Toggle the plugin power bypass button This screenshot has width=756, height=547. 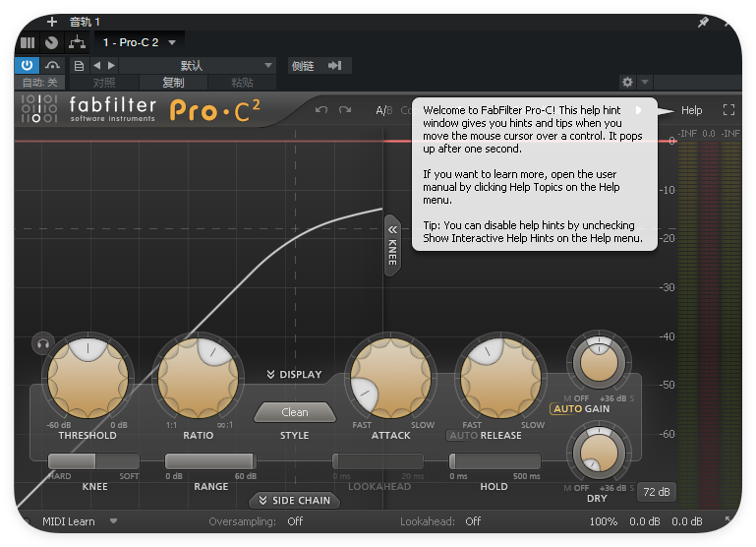27,65
